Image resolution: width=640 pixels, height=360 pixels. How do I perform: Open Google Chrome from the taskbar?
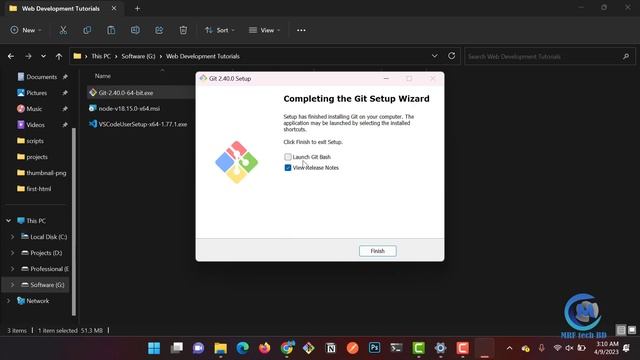point(287,348)
